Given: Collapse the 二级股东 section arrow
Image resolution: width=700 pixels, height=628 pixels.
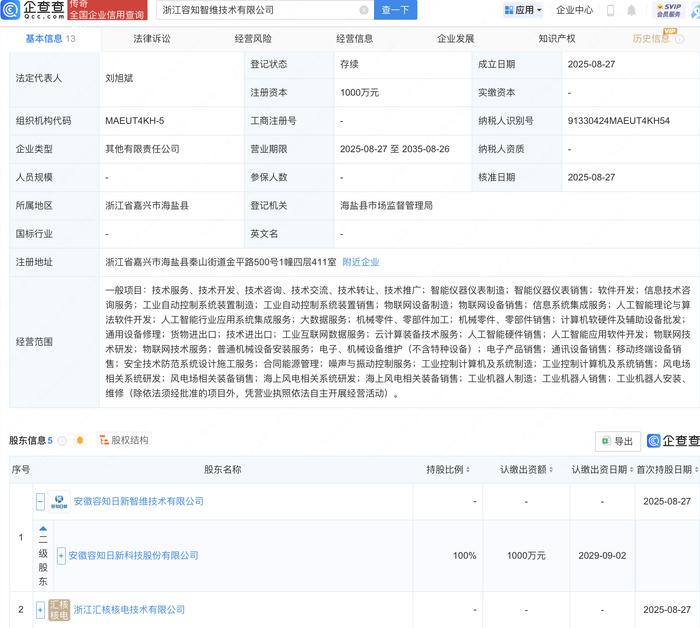Looking at the screenshot, I should [43, 528].
